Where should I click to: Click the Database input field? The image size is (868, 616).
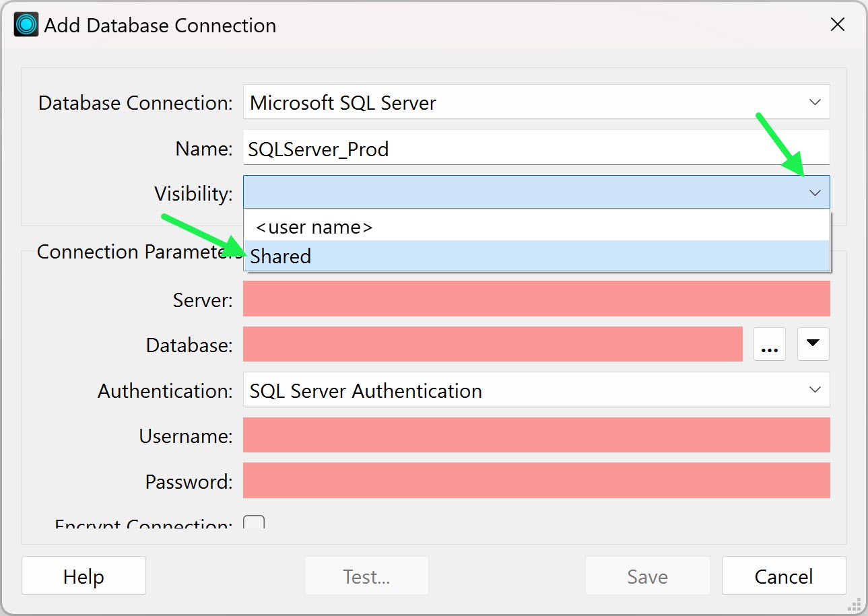coord(492,344)
